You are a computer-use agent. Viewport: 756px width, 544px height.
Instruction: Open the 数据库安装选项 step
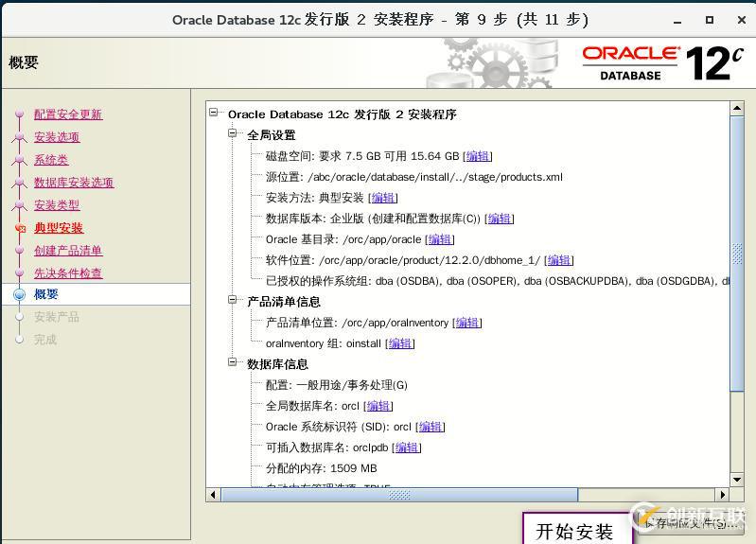74,183
